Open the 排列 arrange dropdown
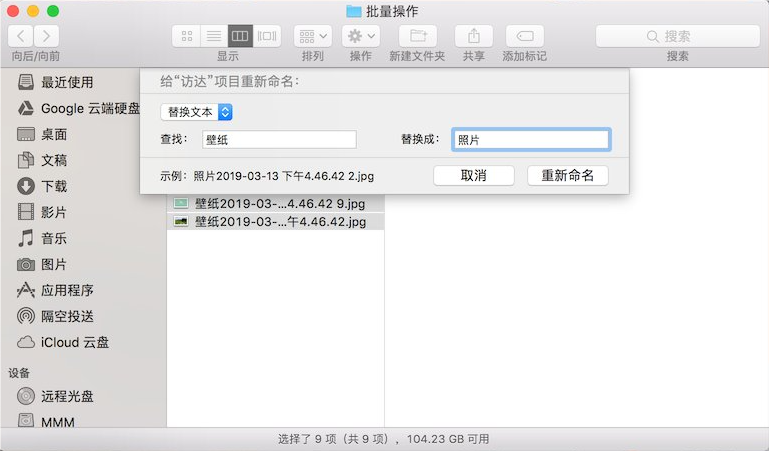Viewport: 769px width, 451px height. (x=313, y=36)
